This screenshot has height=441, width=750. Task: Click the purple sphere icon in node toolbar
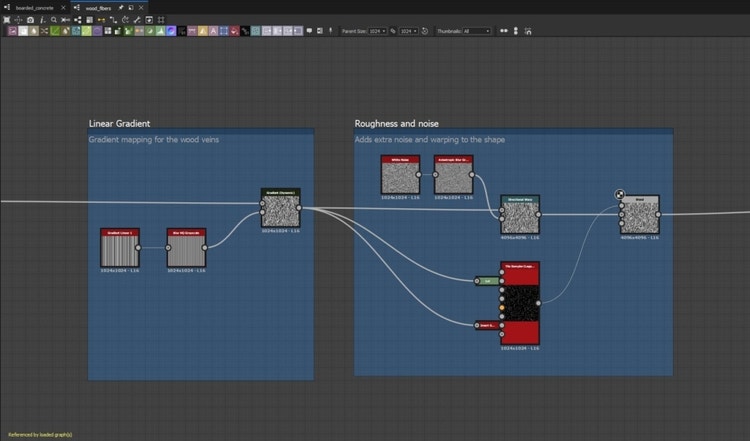(171, 31)
